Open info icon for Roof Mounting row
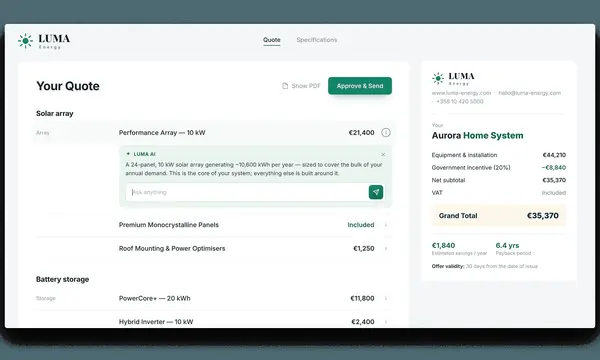This screenshot has width=600, height=360. tap(386, 249)
